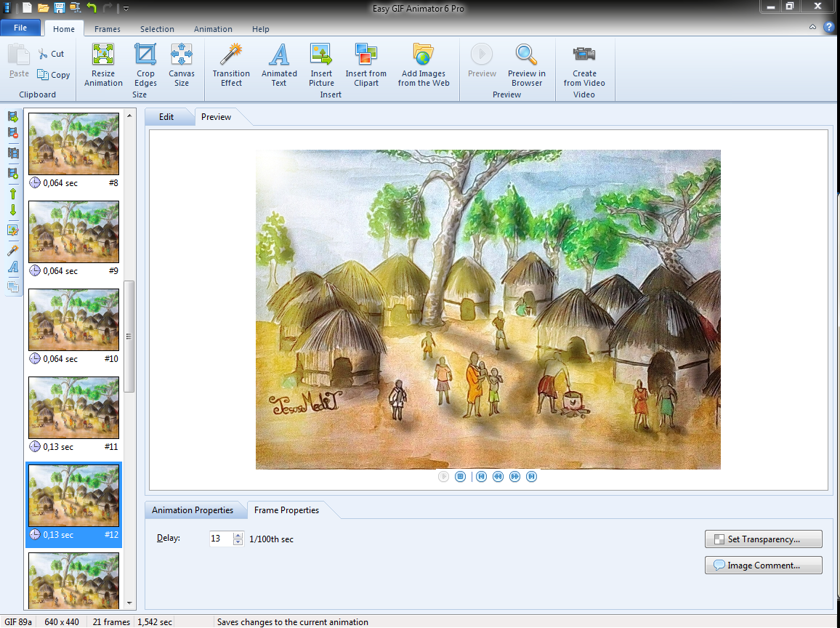This screenshot has height=628, width=840.
Task: Click the New animation icon in quick access bar
Action: coord(27,8)
